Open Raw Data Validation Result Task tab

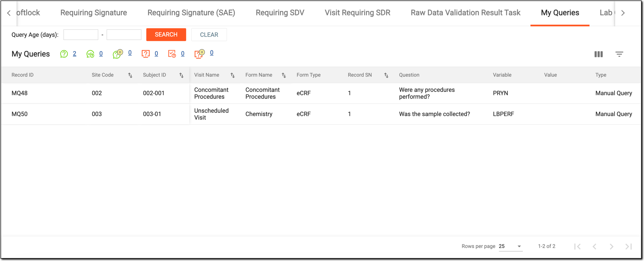(465, 13)
